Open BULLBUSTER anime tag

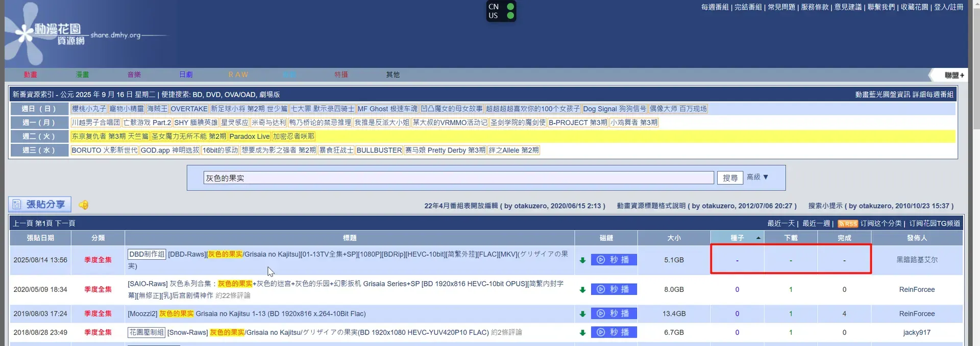click(379, 150)
